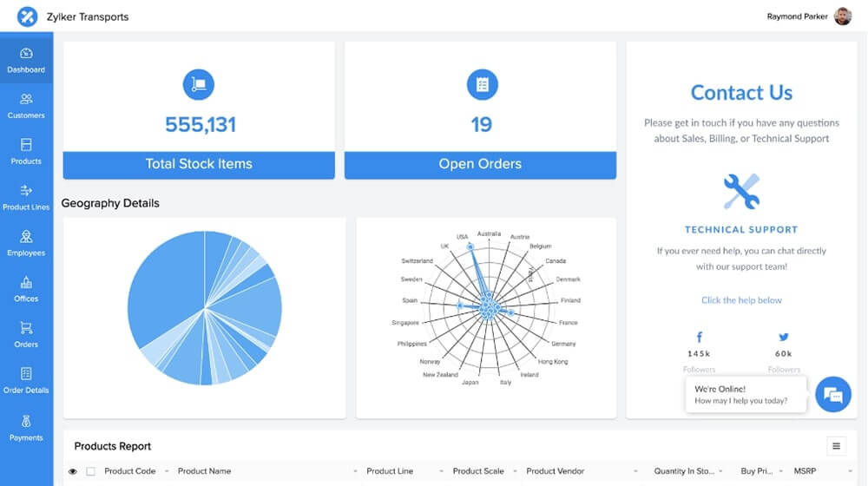The image size is (868, 486).
Task: Click the Product Code column header
Action: (129, 471)
